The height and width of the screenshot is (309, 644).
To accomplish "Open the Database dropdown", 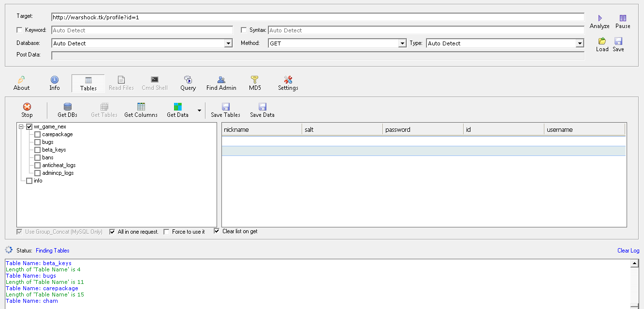I will point(229,43).
